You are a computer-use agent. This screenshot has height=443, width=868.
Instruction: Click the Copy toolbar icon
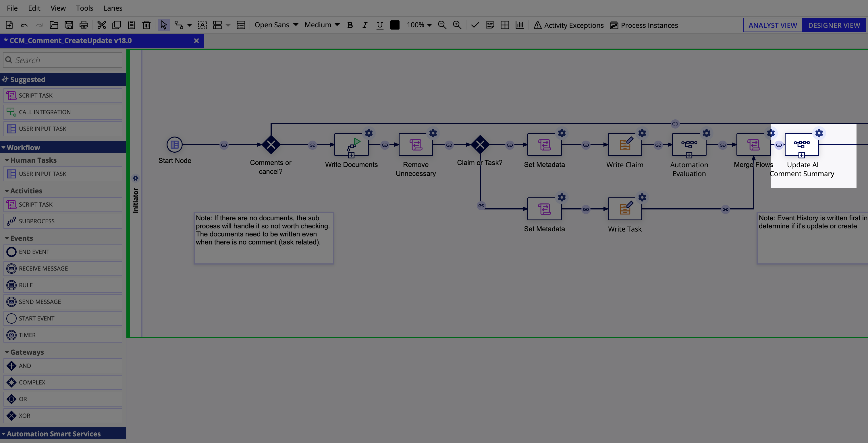(117, 25)
